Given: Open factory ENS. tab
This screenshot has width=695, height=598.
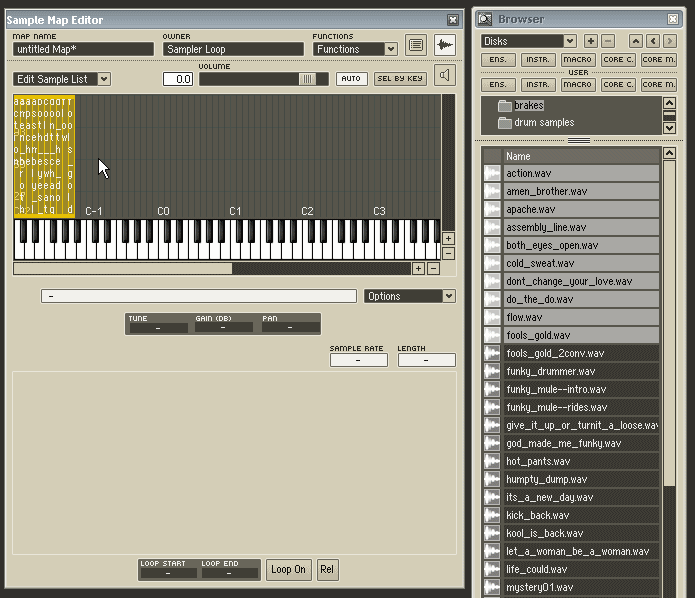Looking at the screenshot, I should (x=498, y=59).
